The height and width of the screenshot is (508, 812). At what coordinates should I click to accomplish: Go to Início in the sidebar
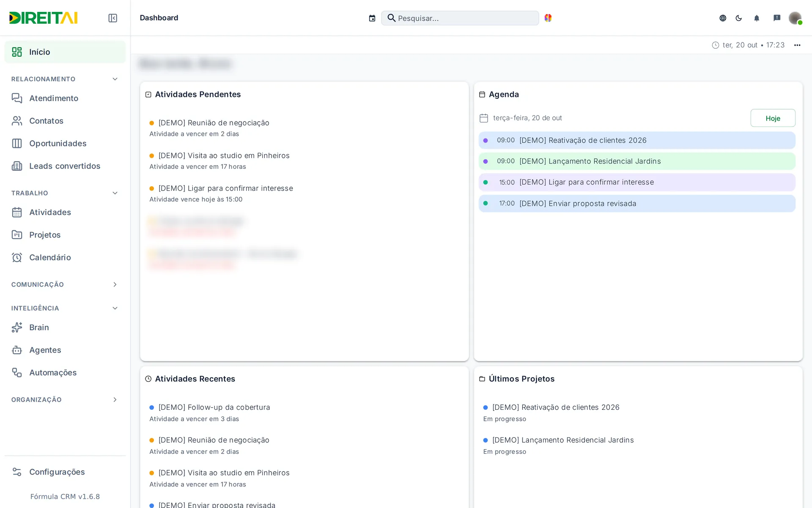click(x=65, y=52)
